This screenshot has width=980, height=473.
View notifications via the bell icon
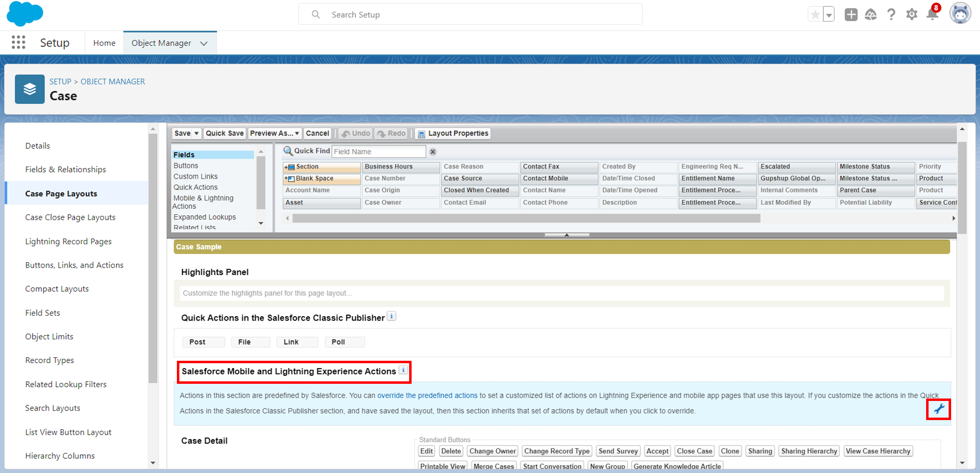pyautogui.click(x=932, y=14)
